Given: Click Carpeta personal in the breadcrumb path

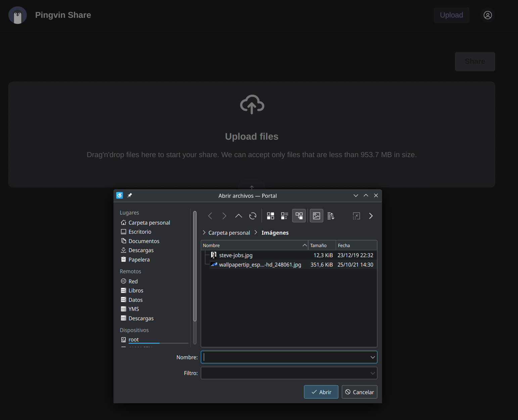Looking at the screenshot, I should (x=229, y=233).
